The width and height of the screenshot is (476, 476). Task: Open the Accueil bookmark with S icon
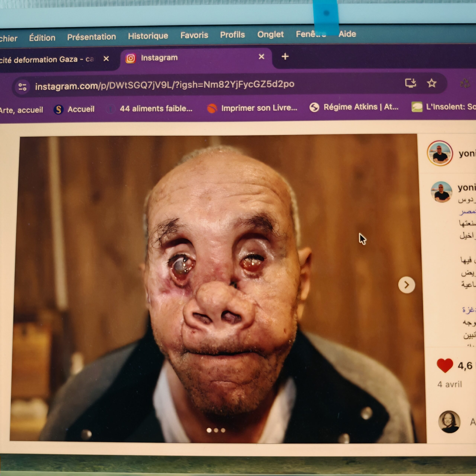pyautogui.click(x=74, y=109)
